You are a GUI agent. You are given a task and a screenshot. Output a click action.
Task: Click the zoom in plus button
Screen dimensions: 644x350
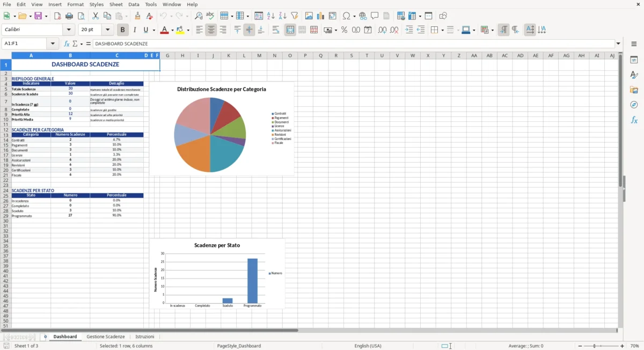623,346
